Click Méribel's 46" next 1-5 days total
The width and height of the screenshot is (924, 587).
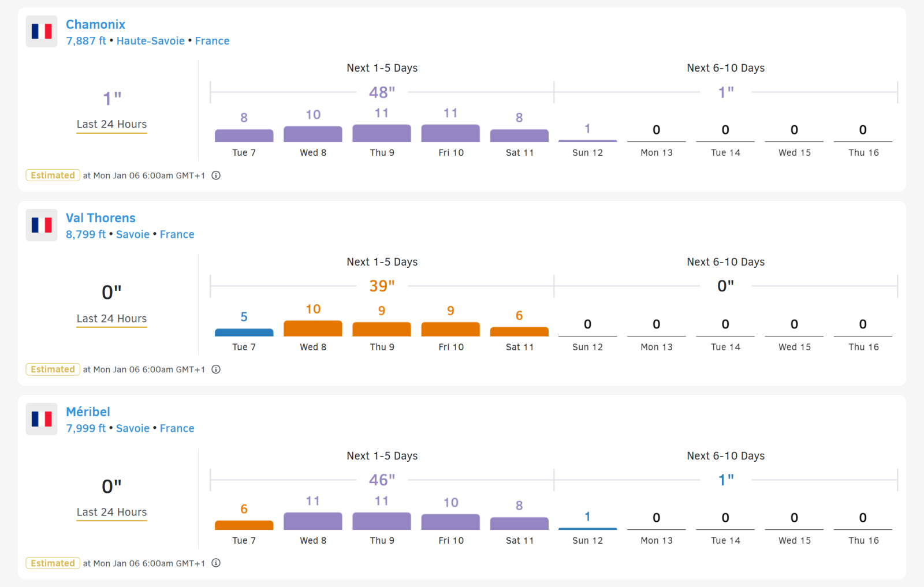point(382,480)
